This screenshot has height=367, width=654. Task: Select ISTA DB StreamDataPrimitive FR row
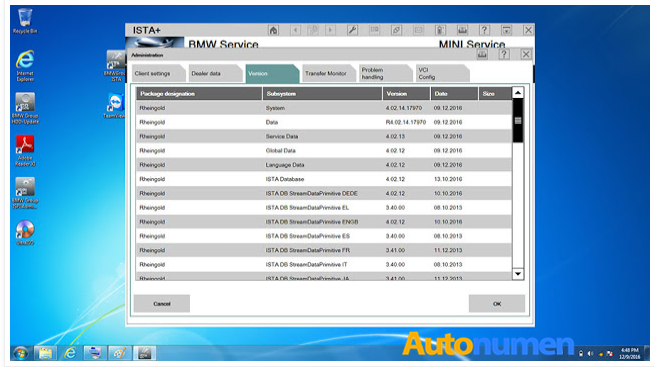click(x=324, y=250)
